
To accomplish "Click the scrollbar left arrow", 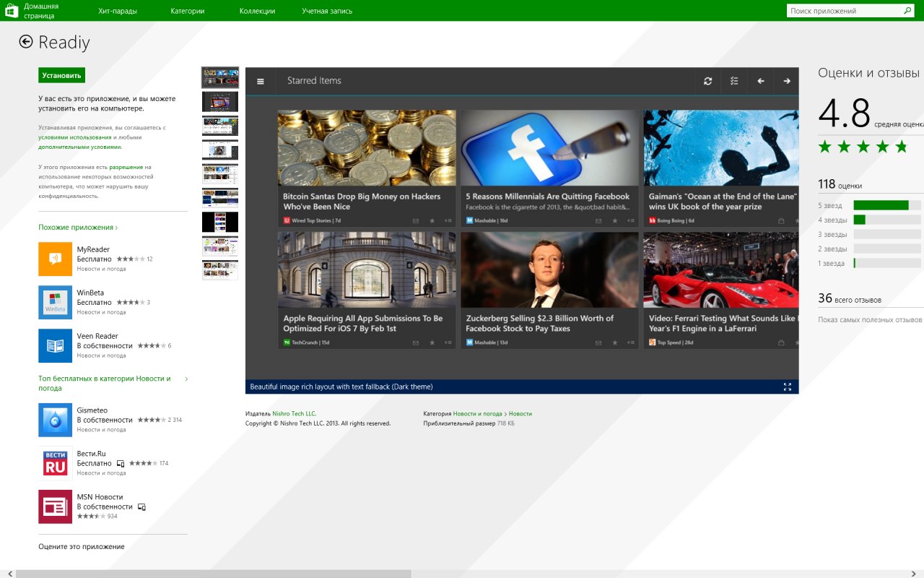I will coord(9,574).
